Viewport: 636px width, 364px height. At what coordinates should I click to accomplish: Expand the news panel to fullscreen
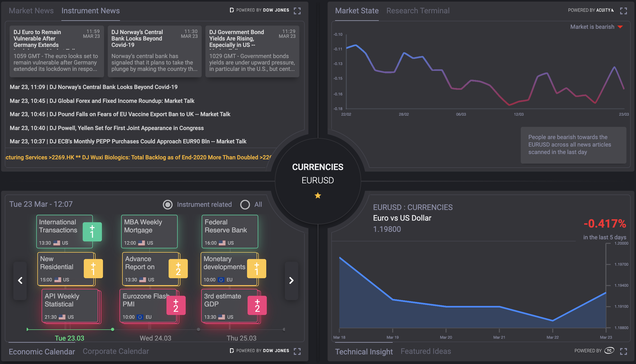point(297,11)
